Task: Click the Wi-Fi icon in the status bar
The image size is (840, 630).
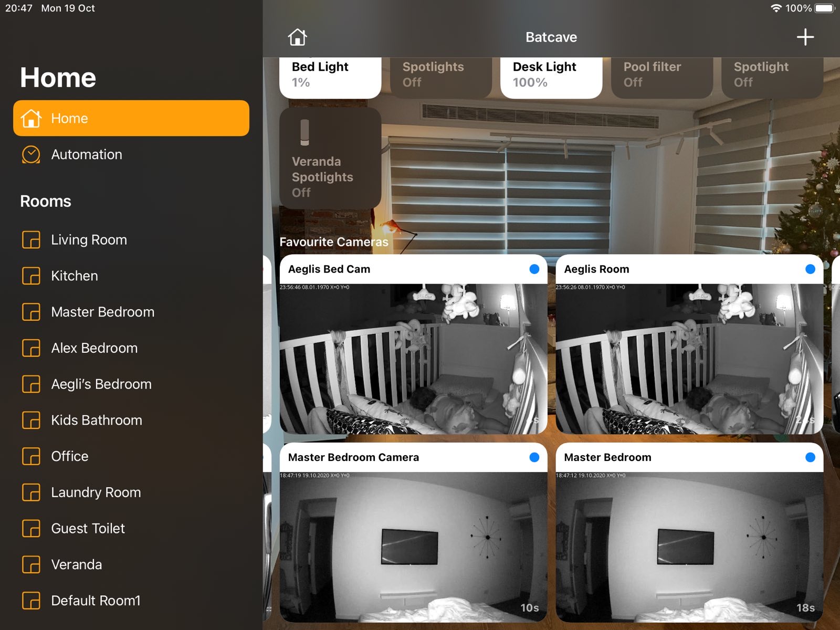Action: click(x=775, y=8)
